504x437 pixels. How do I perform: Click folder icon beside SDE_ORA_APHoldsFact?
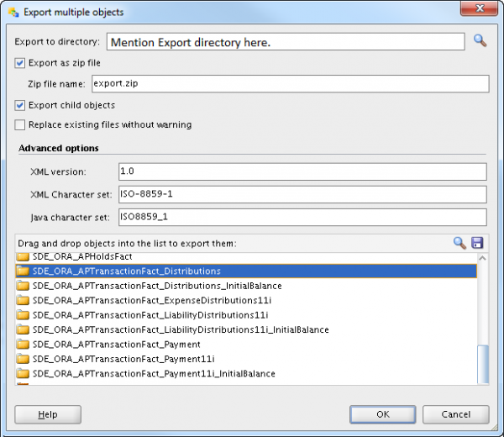point(23,257)
